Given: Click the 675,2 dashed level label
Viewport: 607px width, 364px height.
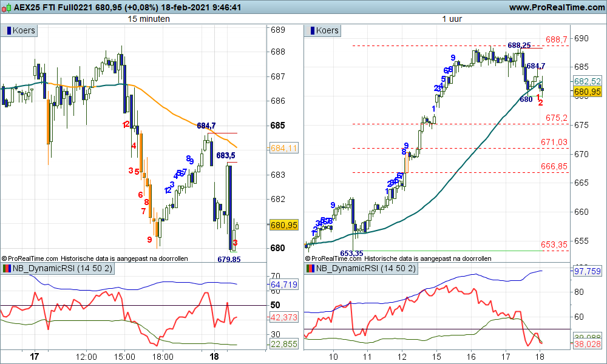Looking at the screenshot, I should tap(556, 118).
